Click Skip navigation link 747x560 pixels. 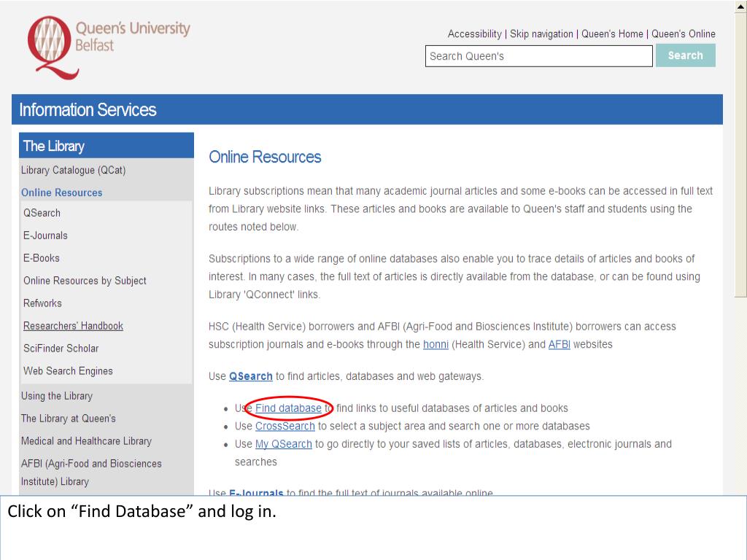click(x=542, y=34)
